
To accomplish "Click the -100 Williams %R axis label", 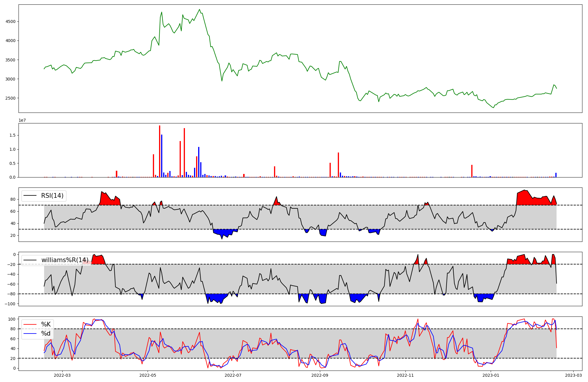I will point(10,304).
